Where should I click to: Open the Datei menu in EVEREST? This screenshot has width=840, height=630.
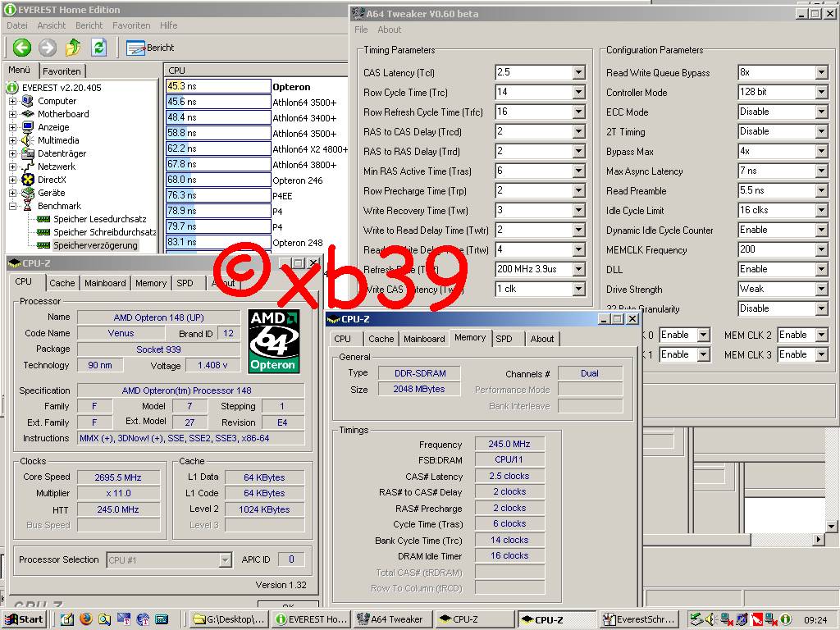coord(17,25)
